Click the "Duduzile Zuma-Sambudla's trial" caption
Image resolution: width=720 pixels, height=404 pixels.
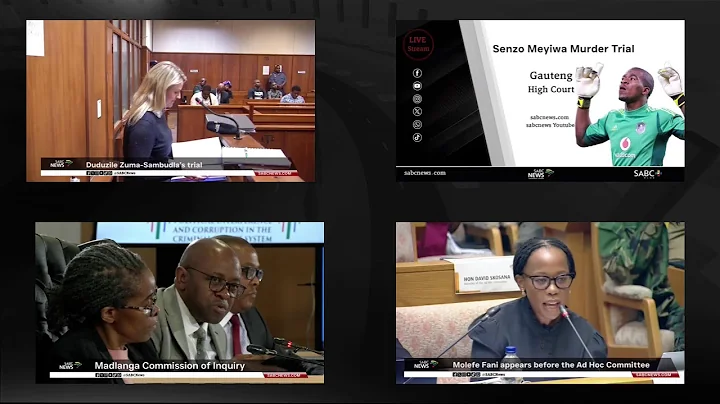pos(144,164)
